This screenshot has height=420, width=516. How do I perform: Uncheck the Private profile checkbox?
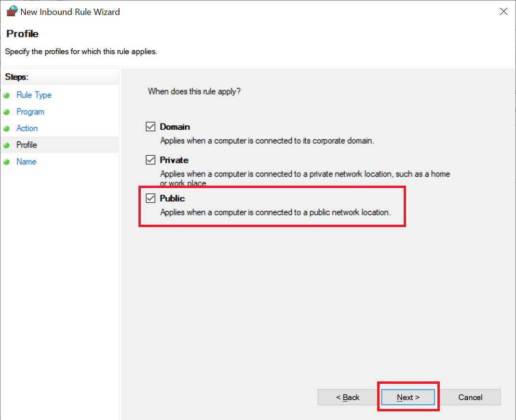[x=151, y=160]
